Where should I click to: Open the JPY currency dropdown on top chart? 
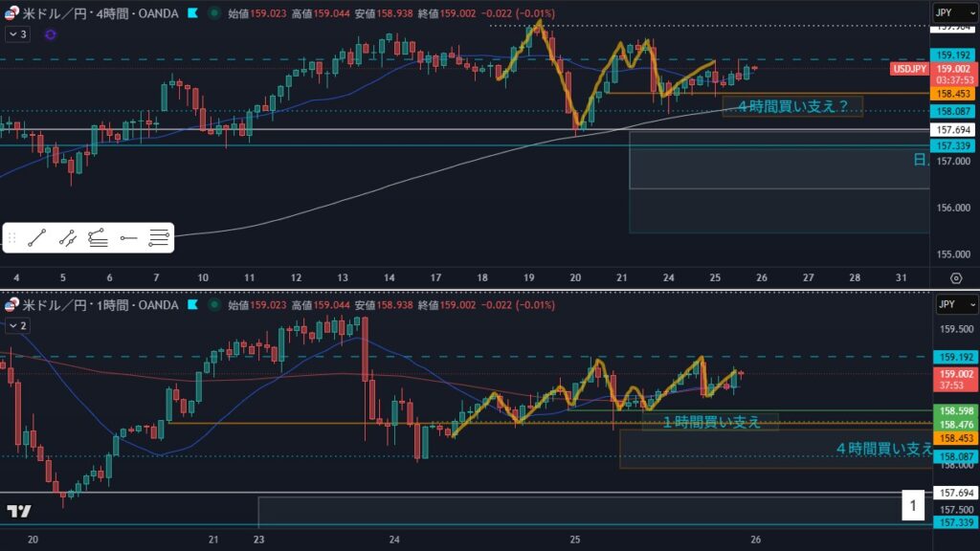click(x=954, y=12)
